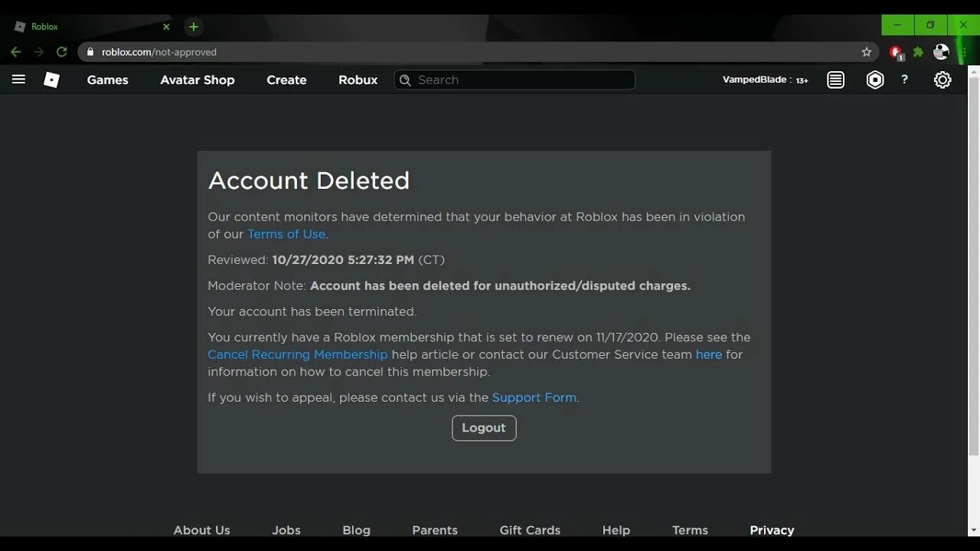
Task: Go back with browser back arrow
Action: point(15,52)
